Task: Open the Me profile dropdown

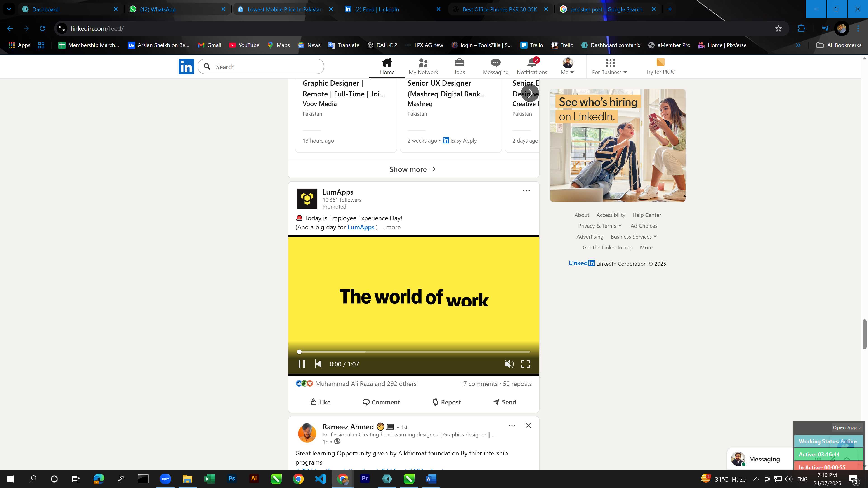Action: (567, 67)
